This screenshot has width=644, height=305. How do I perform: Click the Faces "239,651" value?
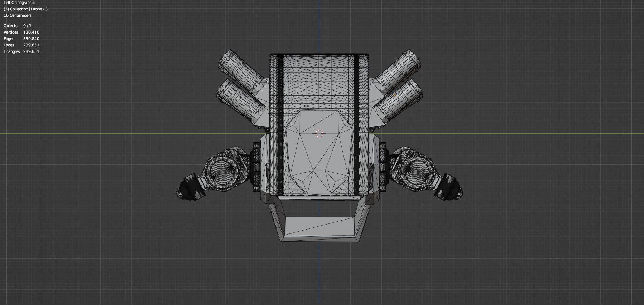tap(31, 45)
